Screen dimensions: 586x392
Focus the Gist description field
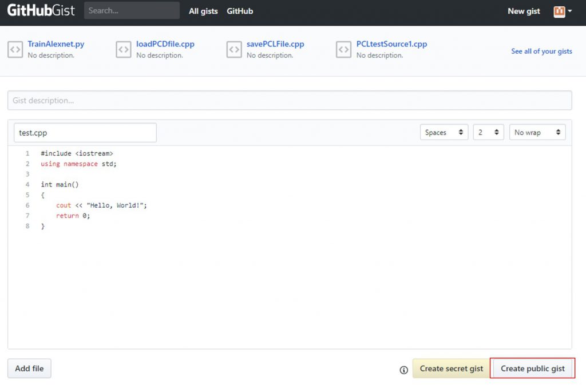[290, 100]
